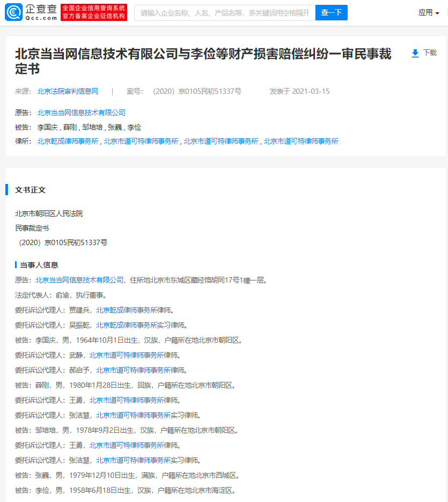
Task: Expand the 应用 dropdown menu
Action: pos(429,13)
